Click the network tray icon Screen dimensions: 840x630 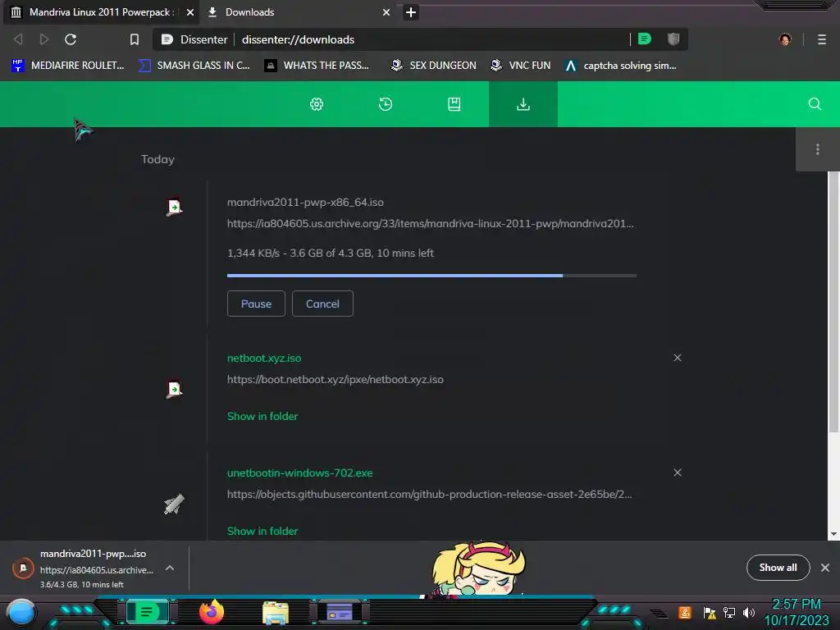[x=729, y=612]
